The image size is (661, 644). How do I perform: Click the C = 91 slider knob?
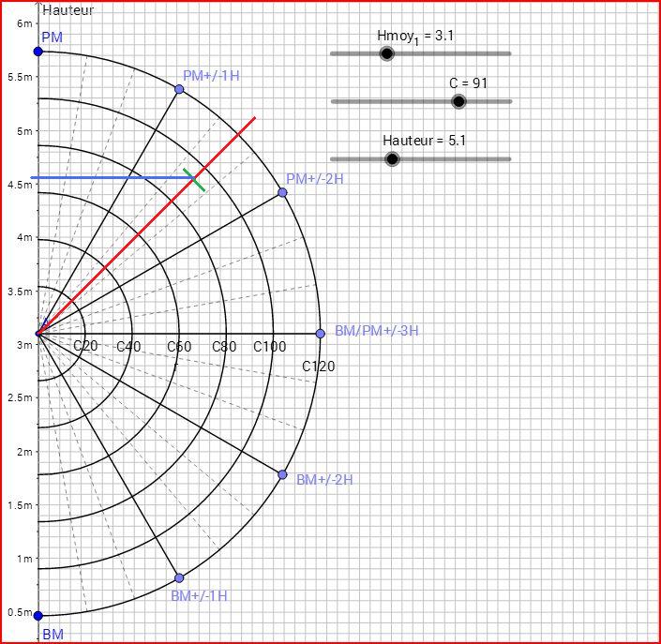(x=458, y=101)
